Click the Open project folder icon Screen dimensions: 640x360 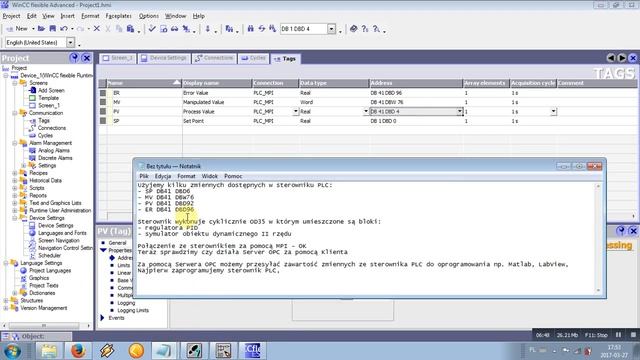click(x=41, y=29)
